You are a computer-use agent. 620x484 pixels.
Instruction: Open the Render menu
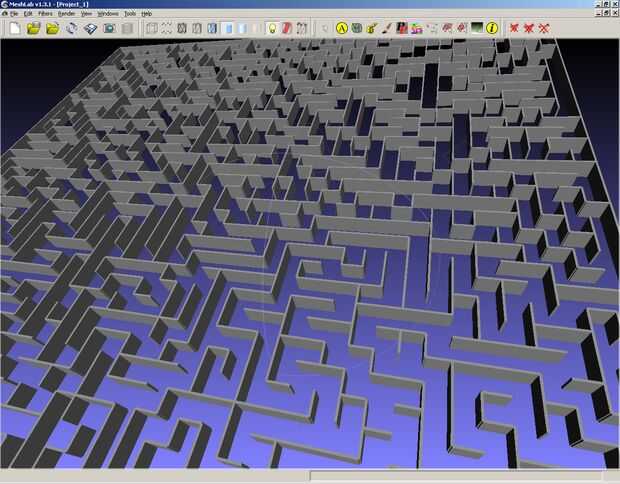66,13
